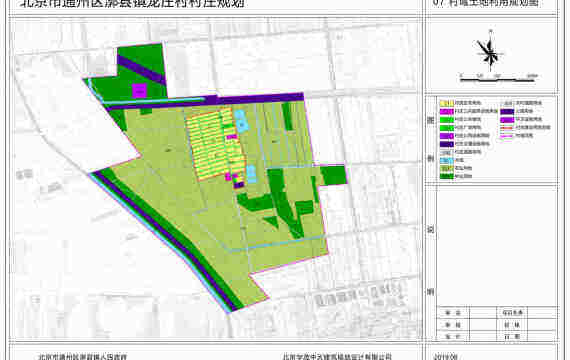Click the yellow striped residential block on map
Viewport: 570px width, 360px height.
[x=214, y=145]
